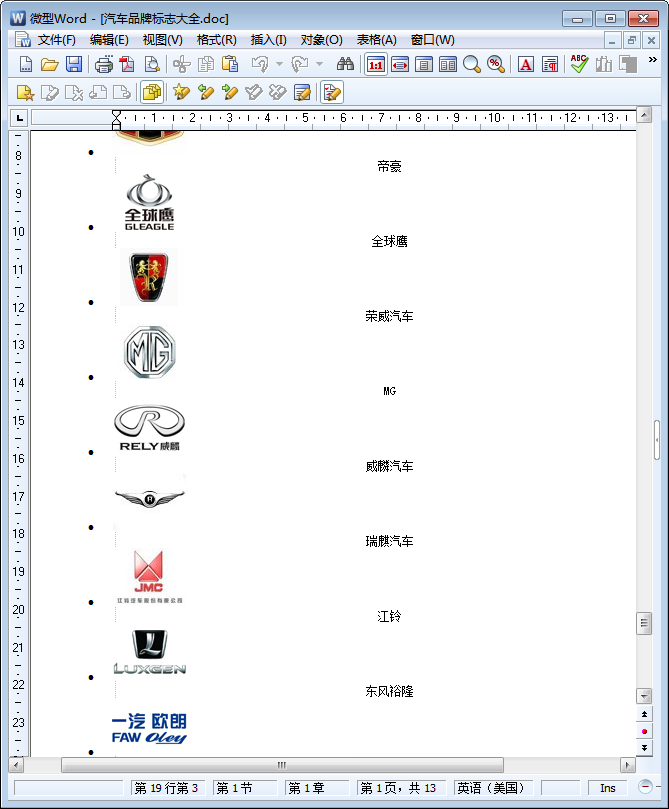The image size is (669, 809).
Task: Toggle the yellow stacked documents button
Action: coord(152,93)
